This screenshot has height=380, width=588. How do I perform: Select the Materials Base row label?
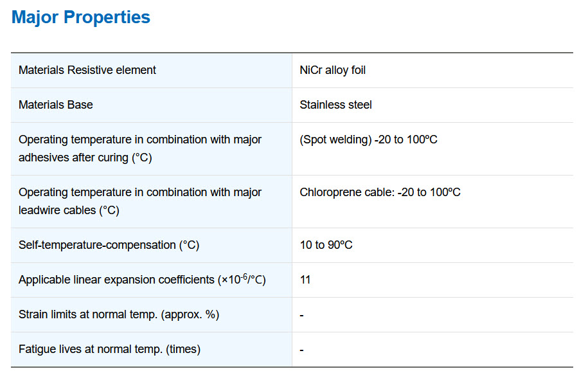point(55,105)
